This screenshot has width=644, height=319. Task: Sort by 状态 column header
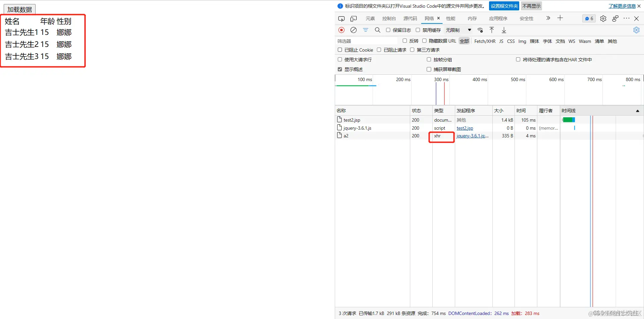pos(421,111)
